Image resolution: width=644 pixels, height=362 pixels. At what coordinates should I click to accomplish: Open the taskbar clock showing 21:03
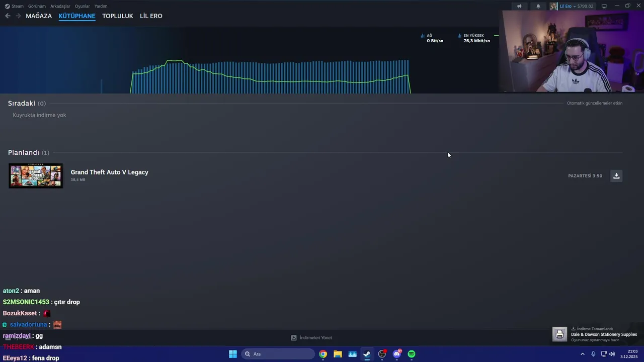click(x=629, y=354)
